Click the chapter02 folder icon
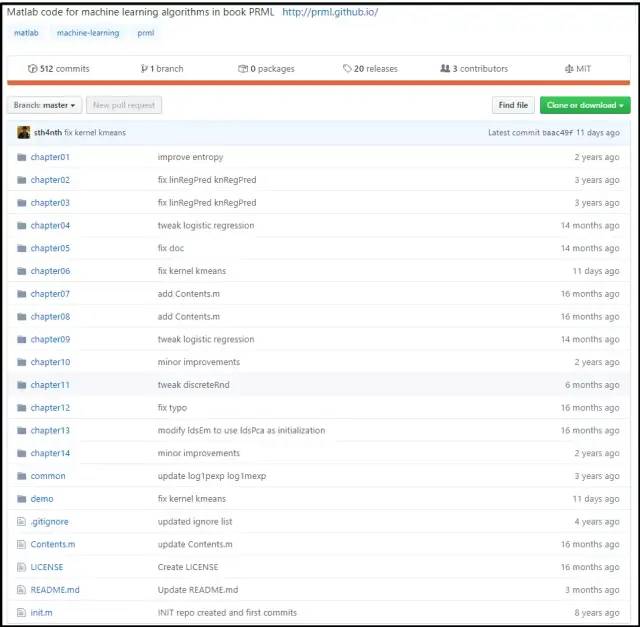 point(22,180)
